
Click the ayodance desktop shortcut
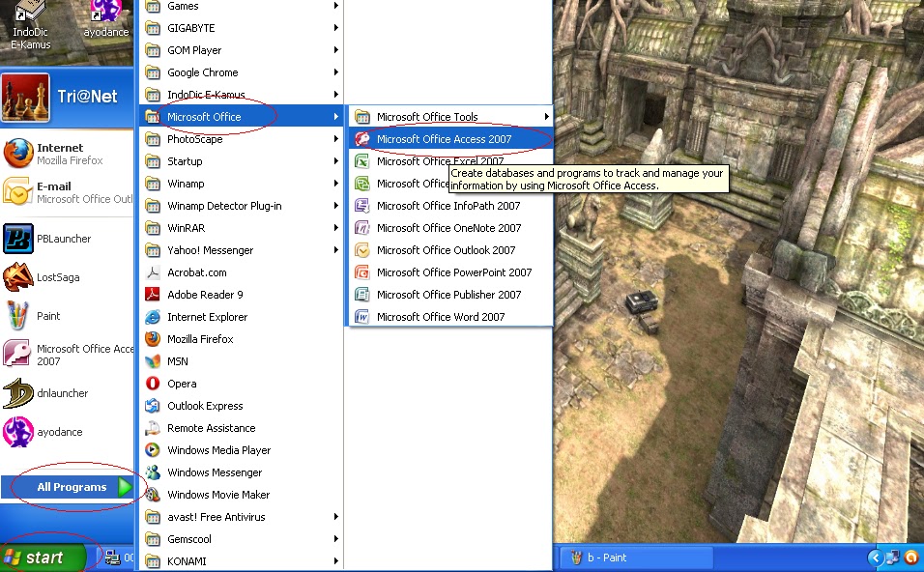point(105,20)
